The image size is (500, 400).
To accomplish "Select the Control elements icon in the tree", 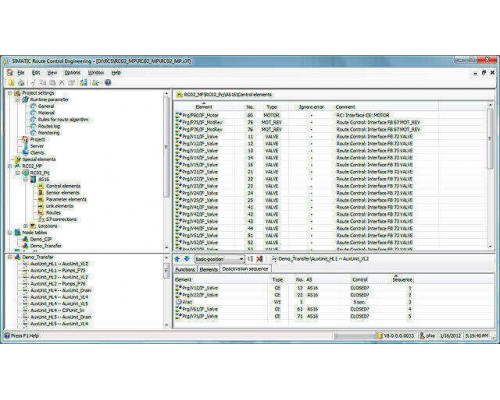I will [41, 186].
